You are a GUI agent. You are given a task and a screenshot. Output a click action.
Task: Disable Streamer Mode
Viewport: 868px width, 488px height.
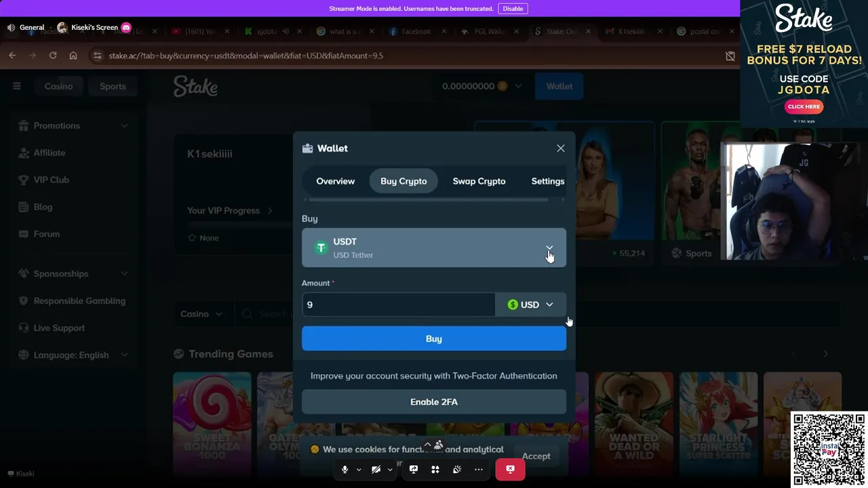coord(513,8)
